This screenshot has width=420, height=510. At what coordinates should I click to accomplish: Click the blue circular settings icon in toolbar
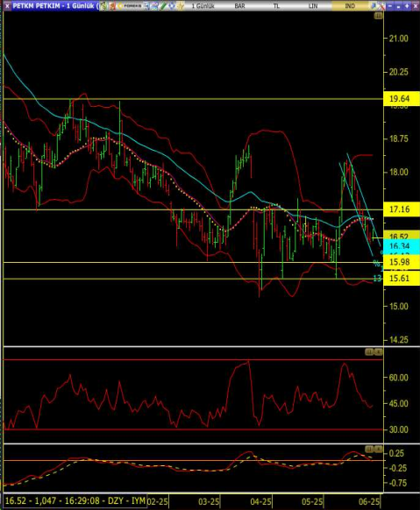tap(172, 6)
